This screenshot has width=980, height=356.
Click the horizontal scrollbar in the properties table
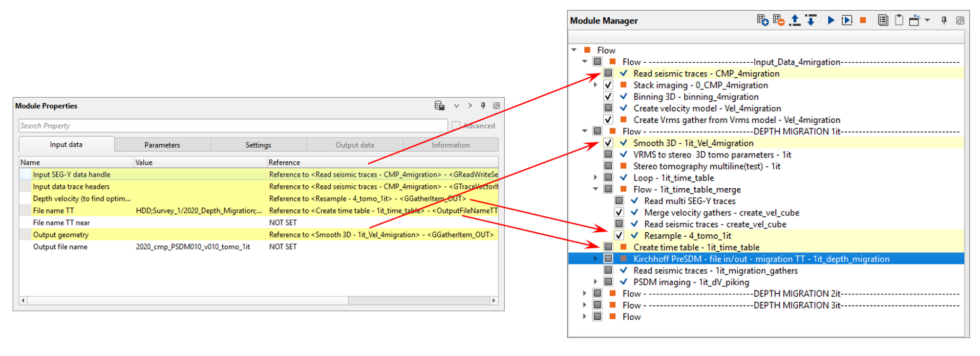[188, 300]
